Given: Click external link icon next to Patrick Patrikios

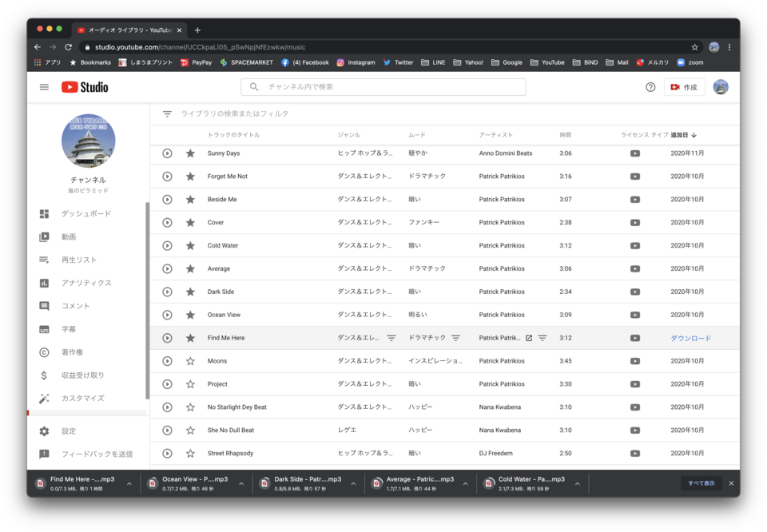Looking at the screenshot, I should [529, 339].
